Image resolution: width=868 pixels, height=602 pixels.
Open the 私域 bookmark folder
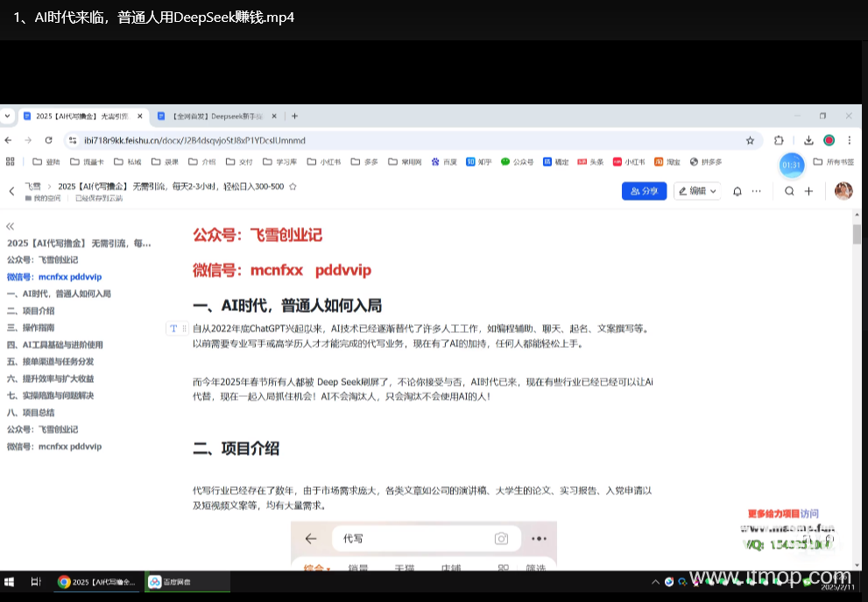tap(127, 162)
